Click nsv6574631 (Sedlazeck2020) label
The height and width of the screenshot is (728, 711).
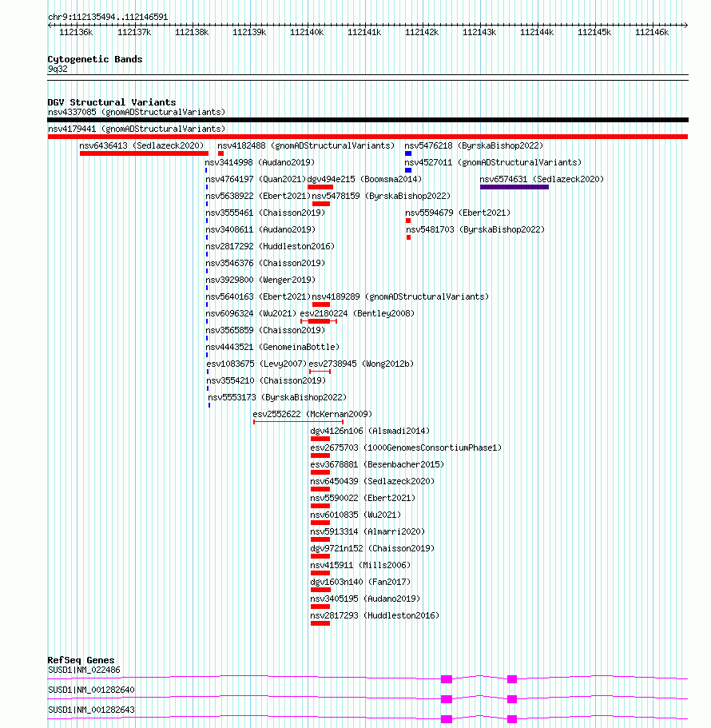tap(542, 179)
